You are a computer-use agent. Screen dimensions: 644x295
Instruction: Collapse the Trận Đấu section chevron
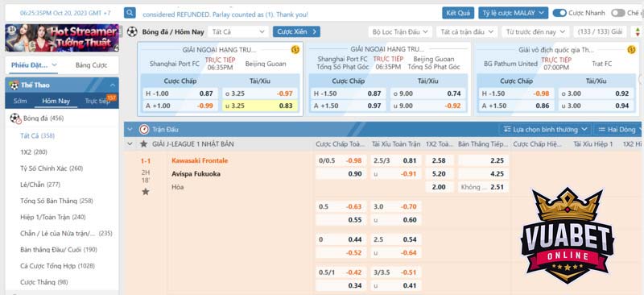(130, 129)
